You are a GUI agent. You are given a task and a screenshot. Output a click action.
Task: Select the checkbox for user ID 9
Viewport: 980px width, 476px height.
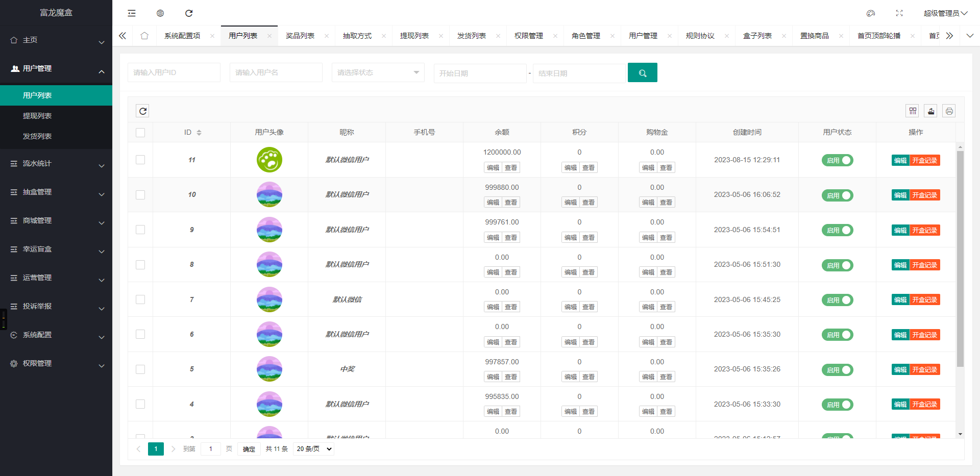[140, 230]
